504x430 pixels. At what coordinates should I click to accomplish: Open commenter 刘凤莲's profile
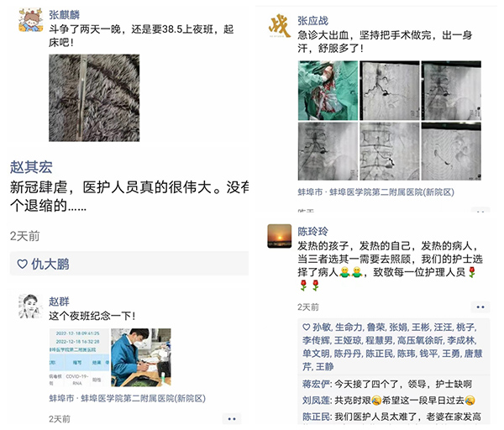pyautogui.click(x=317, y=401)
